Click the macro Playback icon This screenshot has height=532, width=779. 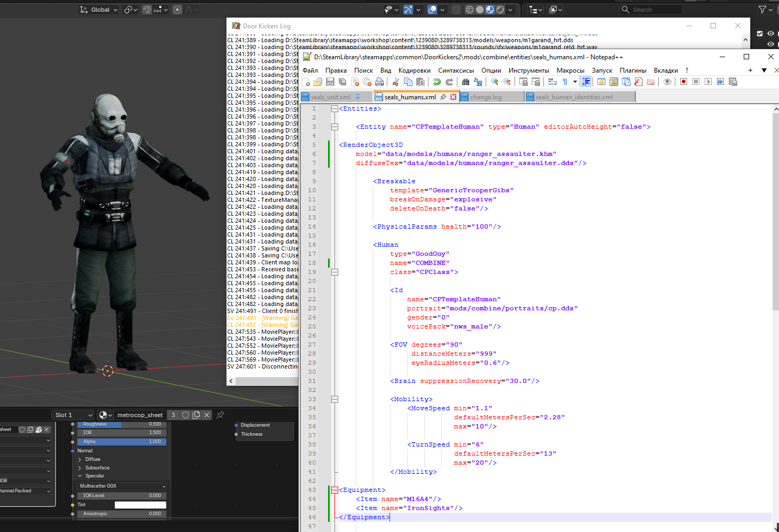pyautogui.click(x=708, y=82)
